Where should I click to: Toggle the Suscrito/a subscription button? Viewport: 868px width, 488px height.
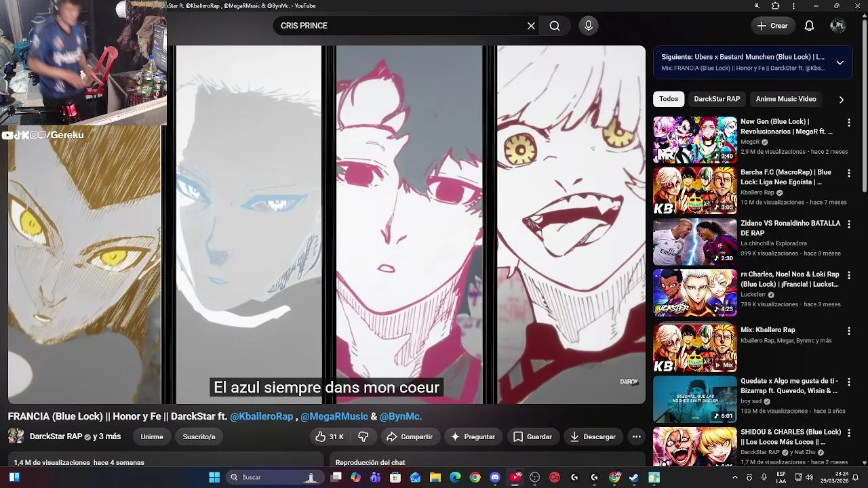tap(199, 436)
